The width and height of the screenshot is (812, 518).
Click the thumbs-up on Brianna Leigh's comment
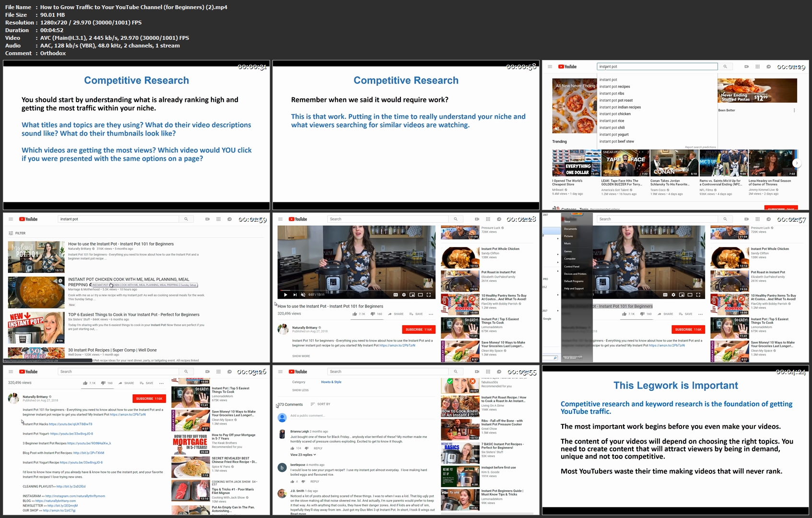292,448
